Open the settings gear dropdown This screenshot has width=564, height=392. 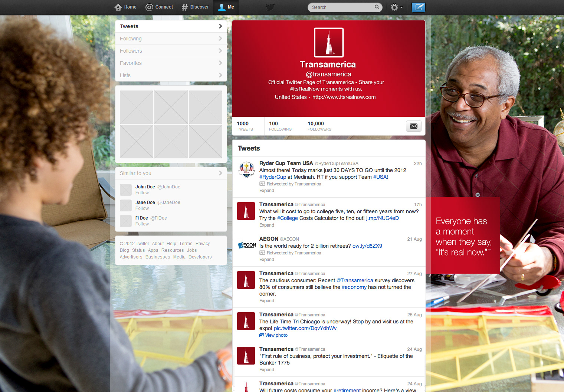click(397, 7)
